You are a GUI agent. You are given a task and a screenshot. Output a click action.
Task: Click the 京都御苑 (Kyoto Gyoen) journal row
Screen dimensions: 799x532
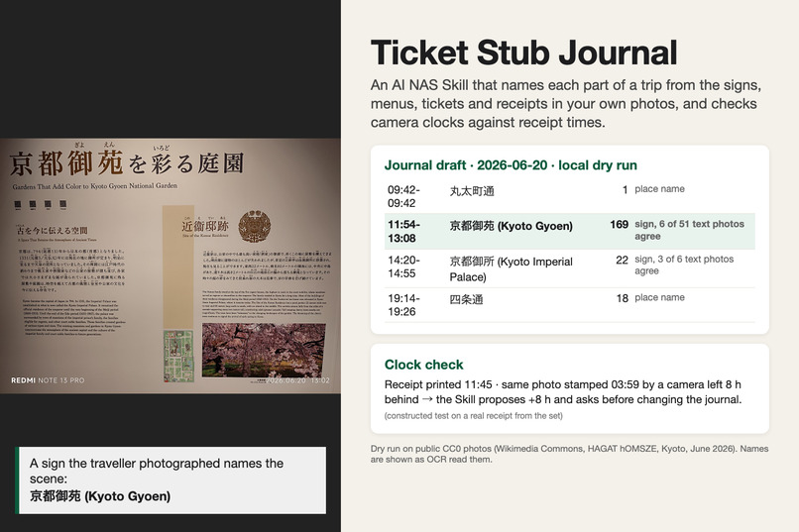point(570,231)
